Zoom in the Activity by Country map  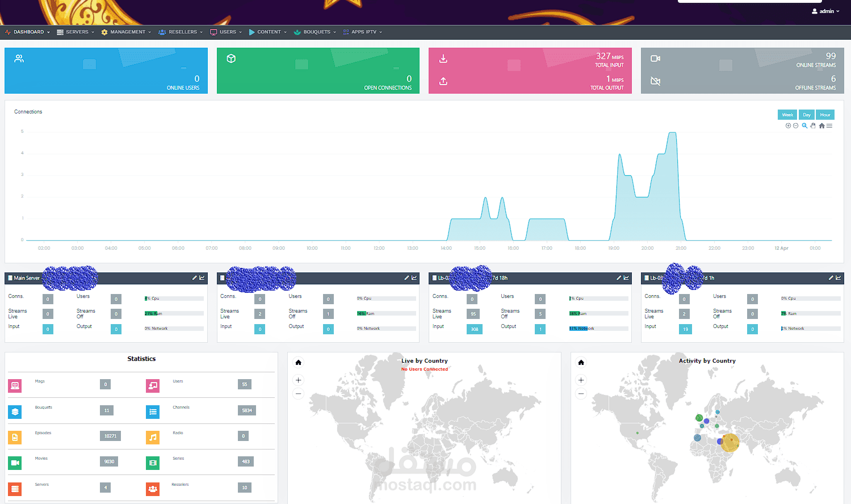click(x=581, y=380)
